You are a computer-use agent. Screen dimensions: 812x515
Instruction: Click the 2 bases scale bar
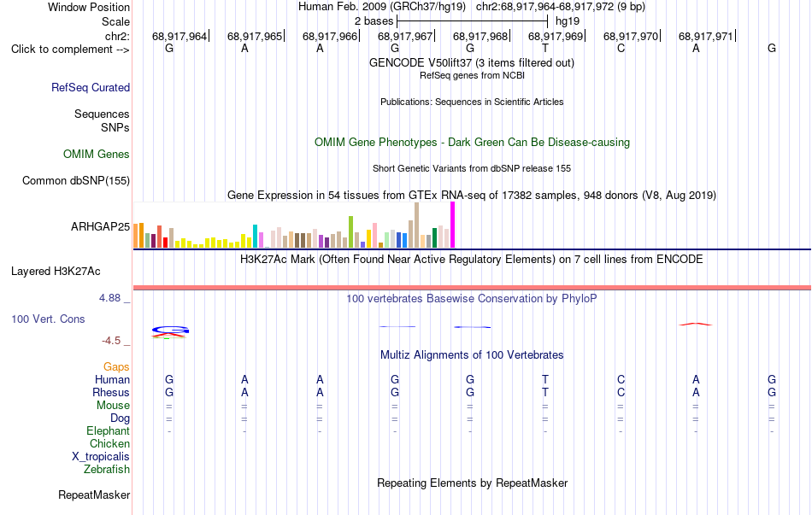pos(472,21)
